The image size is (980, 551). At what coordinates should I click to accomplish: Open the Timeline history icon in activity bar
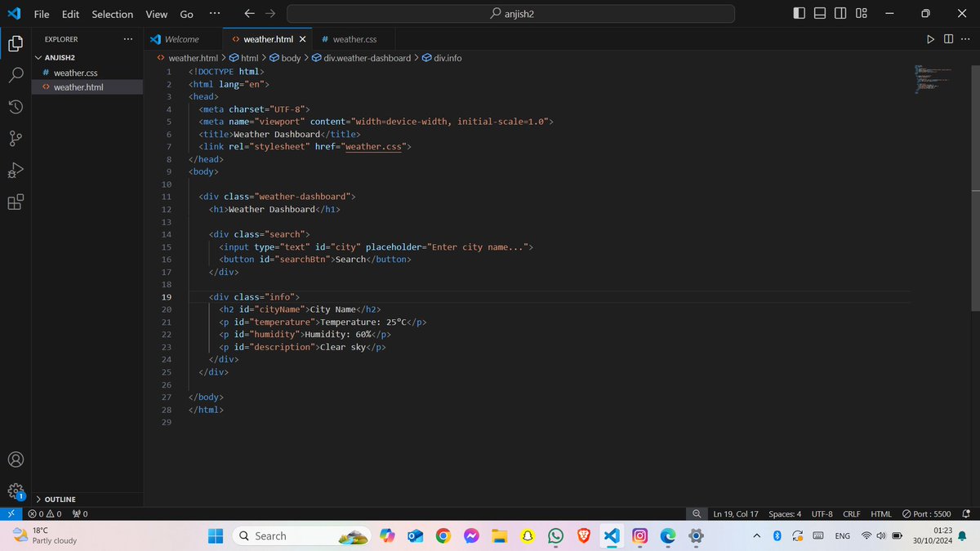point(16,107)
